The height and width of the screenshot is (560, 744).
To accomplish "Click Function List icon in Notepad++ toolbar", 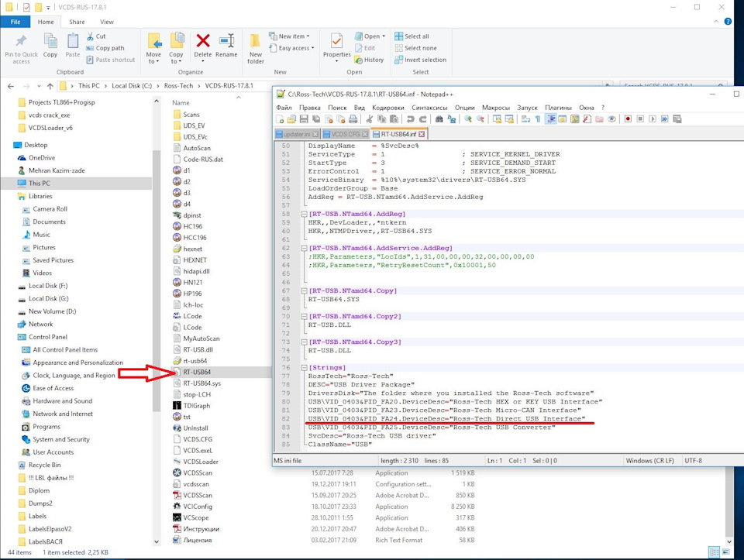I will 587,119.
